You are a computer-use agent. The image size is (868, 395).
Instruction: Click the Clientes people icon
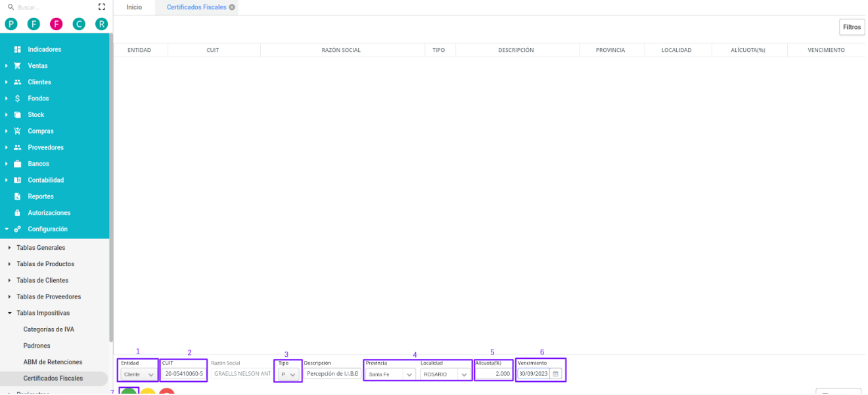(x=18, y=82)
